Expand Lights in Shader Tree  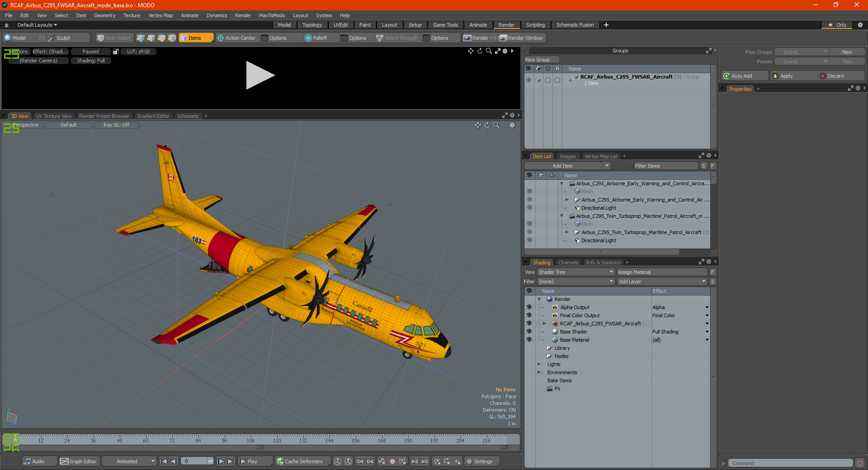pos(539,364)
